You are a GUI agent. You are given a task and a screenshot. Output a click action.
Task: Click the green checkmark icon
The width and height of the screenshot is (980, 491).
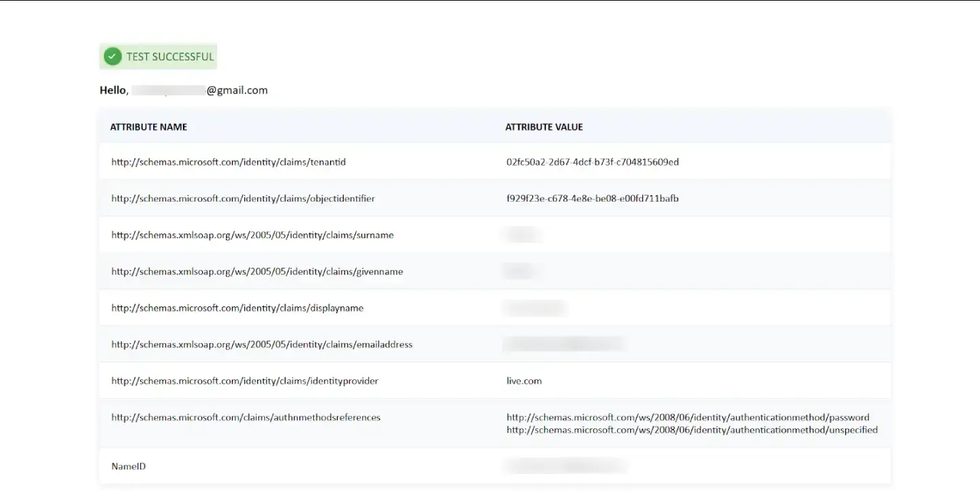pyautogui.click(x=112, y=56)
